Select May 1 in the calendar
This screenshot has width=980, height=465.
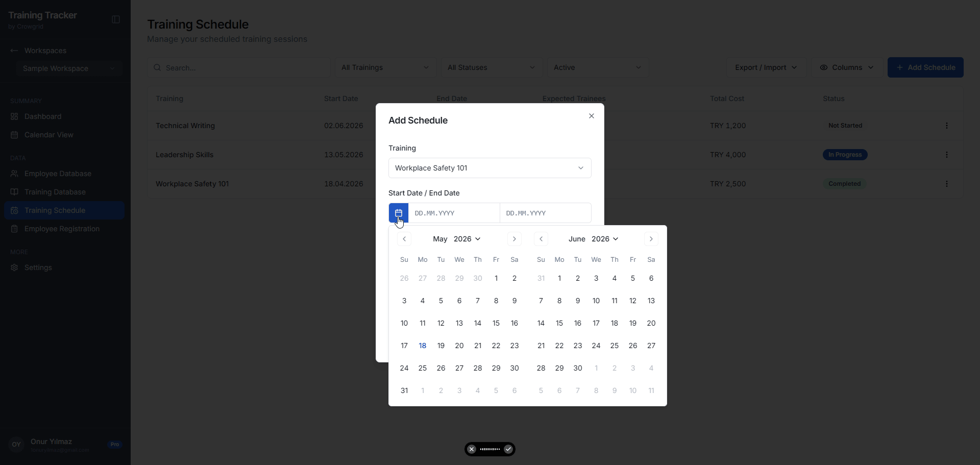pos(496,278)
